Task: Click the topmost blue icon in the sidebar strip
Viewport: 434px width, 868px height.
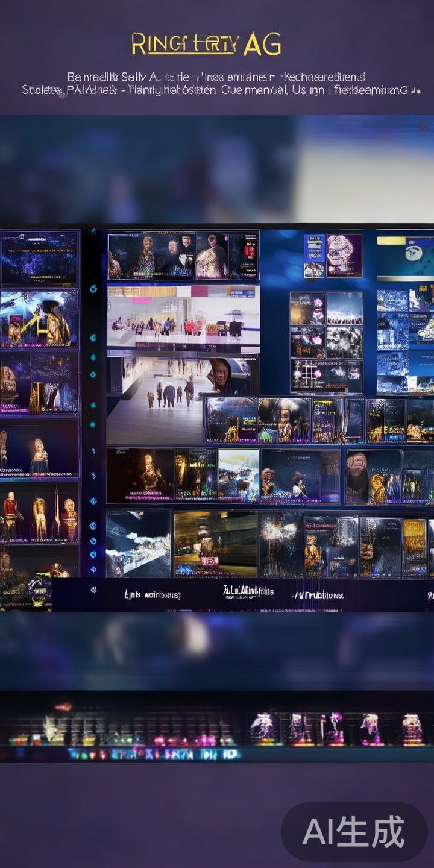Action: pyautogui.click(x=93, y=288)
